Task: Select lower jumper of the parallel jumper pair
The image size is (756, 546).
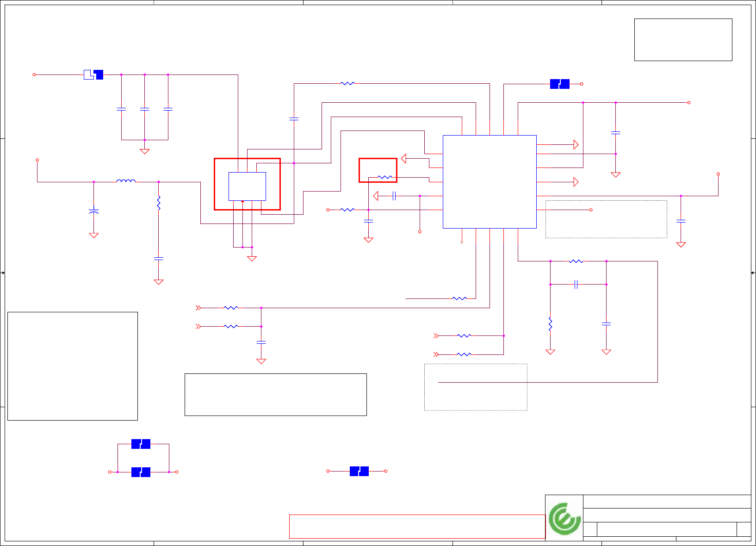Action: pos(141,472)
